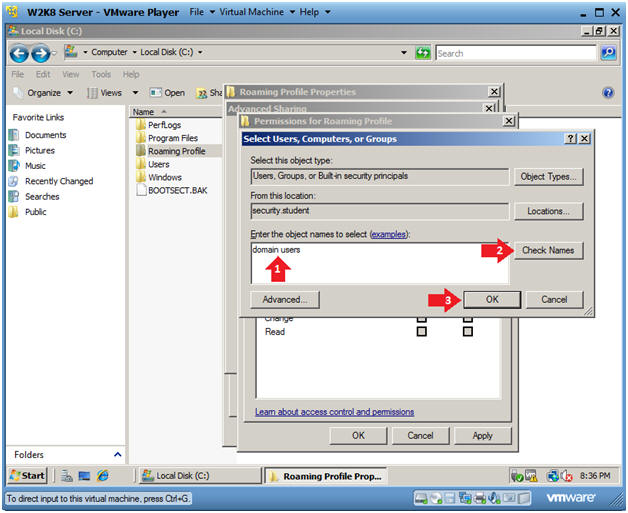Screen dimensions: 628x513
Task: Toggle the Read Allow checkbox
Action: pos(421,331)
